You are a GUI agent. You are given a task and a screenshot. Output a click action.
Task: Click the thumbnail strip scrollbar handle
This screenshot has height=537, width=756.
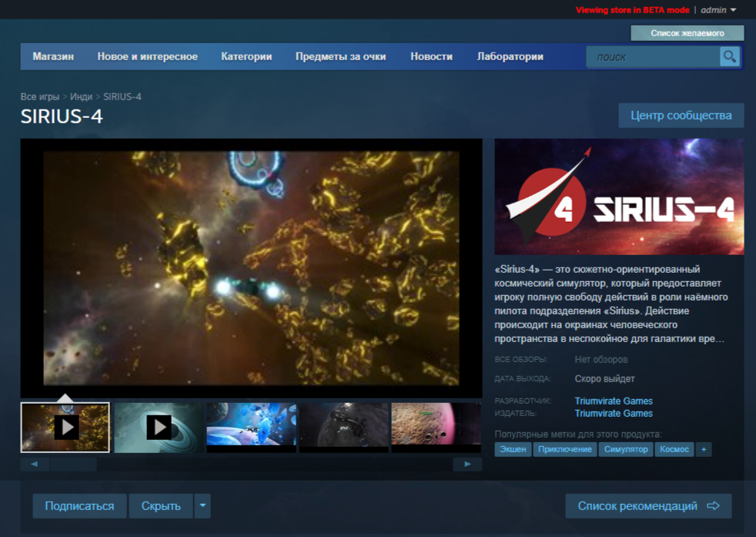tap(73, 464)
